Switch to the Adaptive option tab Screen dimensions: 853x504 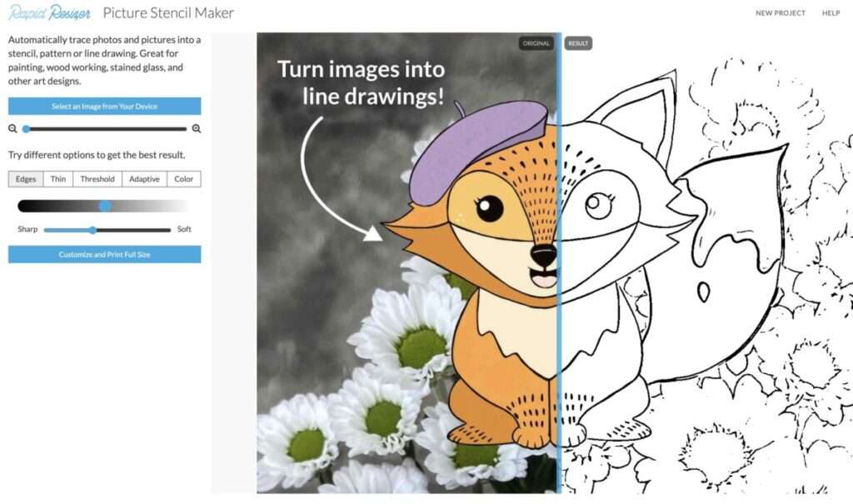tap(144, 179)
